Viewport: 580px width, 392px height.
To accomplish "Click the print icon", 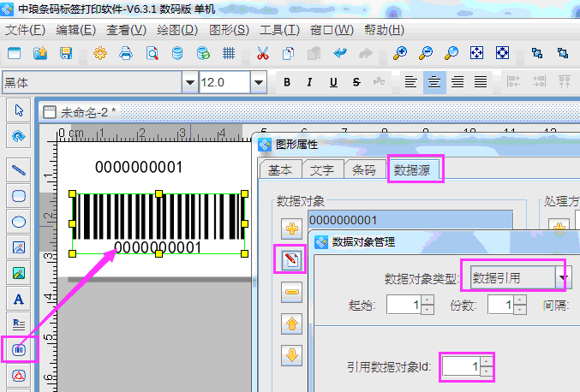I will (x=126, y=53).
